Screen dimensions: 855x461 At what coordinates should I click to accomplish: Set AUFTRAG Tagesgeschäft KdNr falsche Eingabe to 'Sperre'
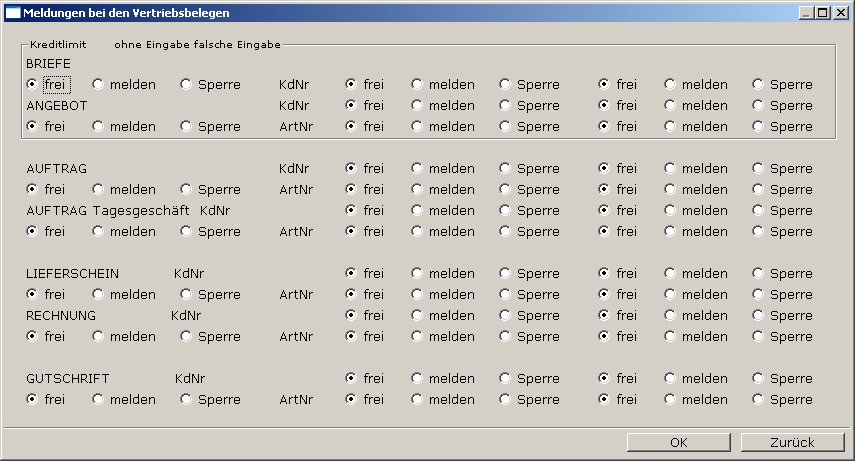(758, 211)
